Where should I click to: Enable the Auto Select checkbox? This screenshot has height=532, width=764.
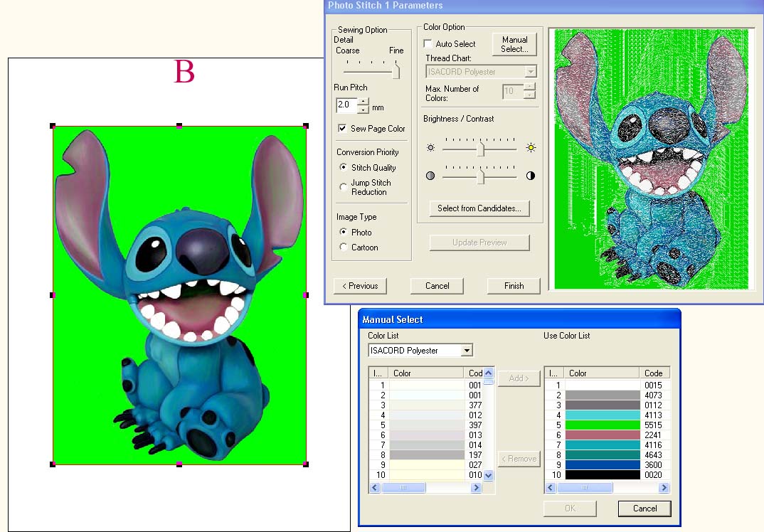(x=428, y=44)
